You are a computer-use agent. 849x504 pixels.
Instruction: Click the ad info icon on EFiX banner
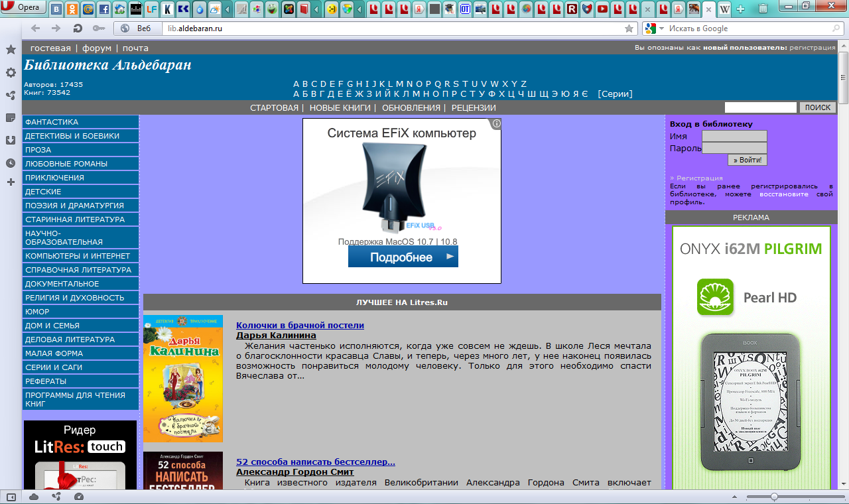496,123
